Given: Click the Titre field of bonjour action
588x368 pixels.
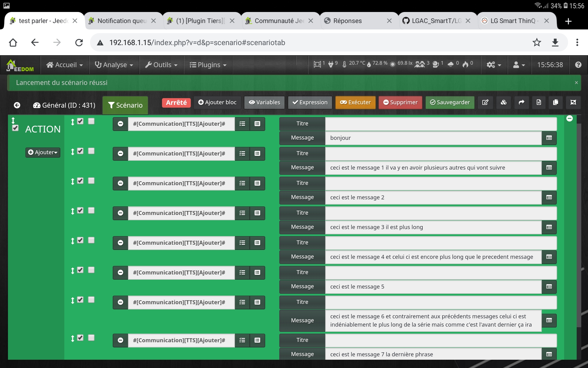Looking at the screenshot, I should [441, 124].
